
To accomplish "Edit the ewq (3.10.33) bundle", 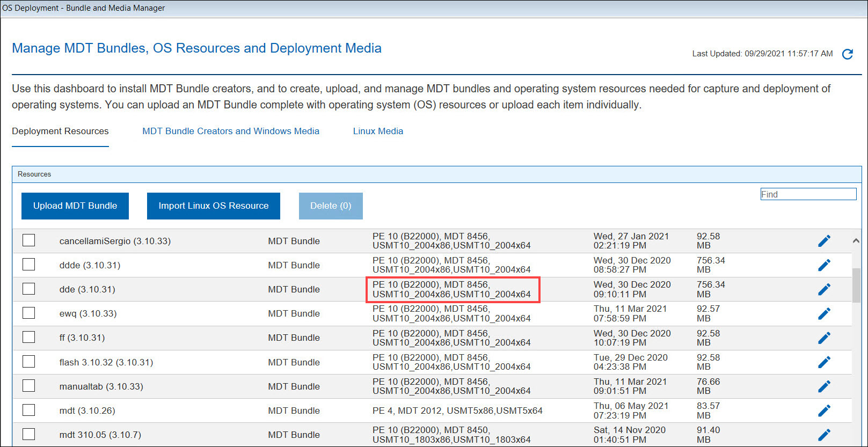I will tap(824, 313).
